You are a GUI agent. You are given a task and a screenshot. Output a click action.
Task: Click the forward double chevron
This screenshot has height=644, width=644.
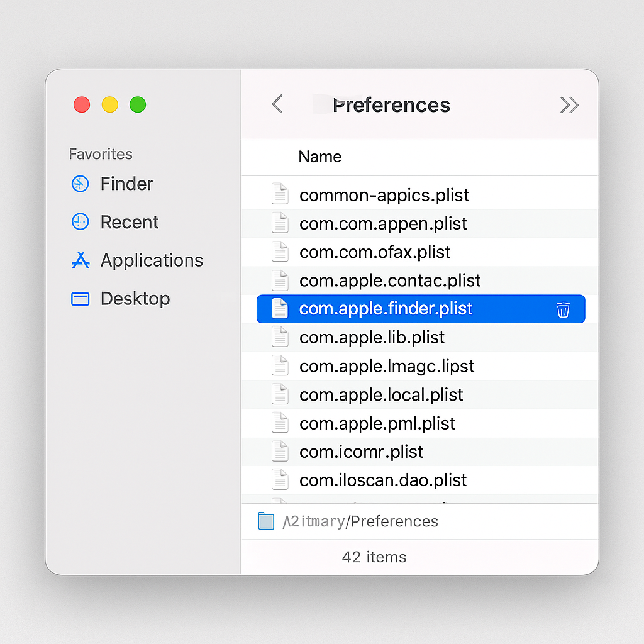pos(569,105)
